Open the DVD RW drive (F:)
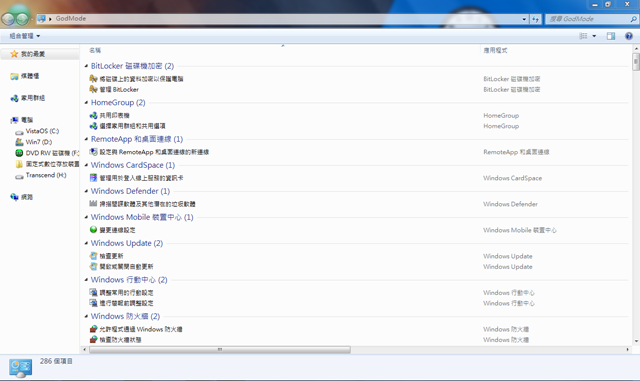This screenshot has width=640, height=381. 47,153
